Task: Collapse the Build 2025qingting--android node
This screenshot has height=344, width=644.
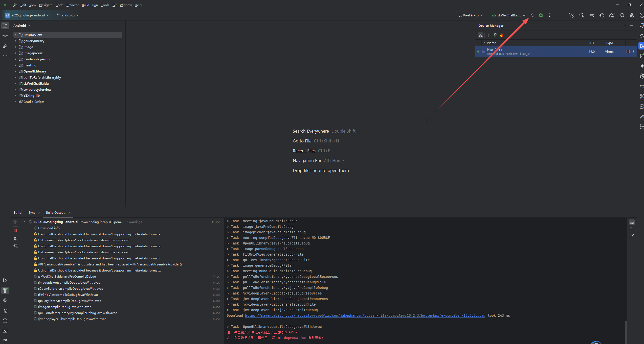Action: click(x=25, y=222)
